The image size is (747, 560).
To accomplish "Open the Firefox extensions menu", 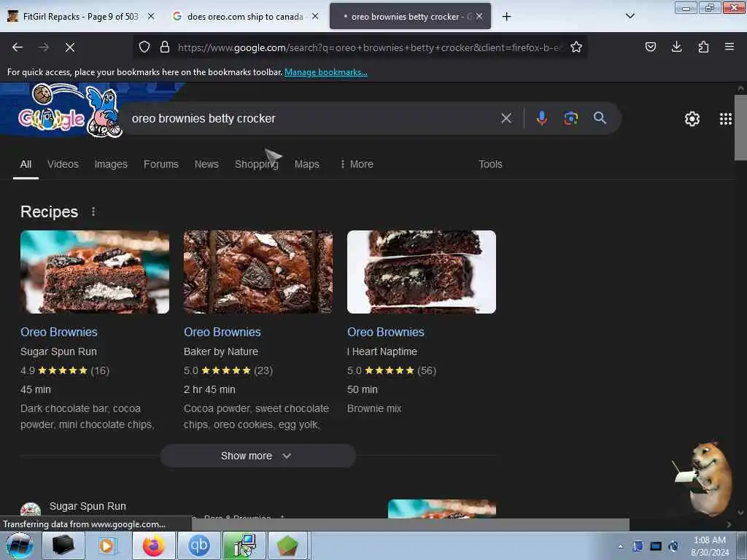I will [703, 47].
